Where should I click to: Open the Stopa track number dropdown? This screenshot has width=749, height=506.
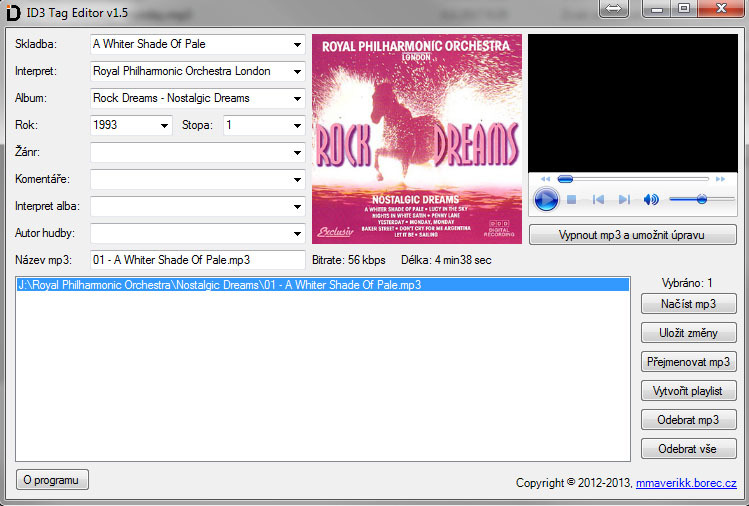[x=297, y=126]
